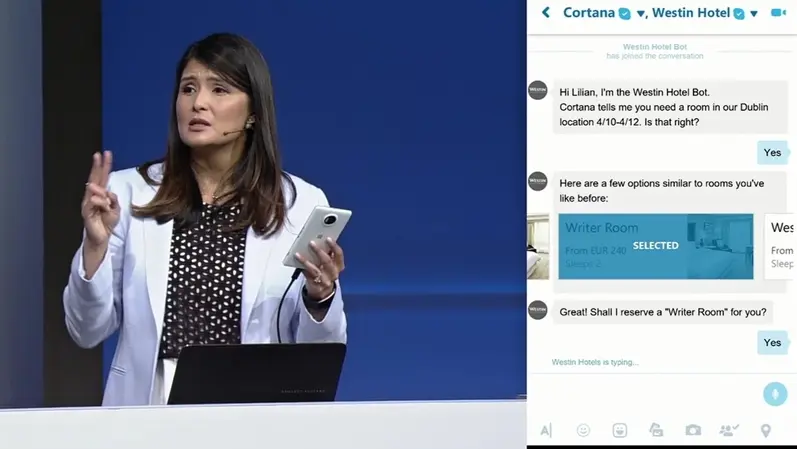Click Westin avatar beside reserve question
The height and width of the screenshot is (449, 797).
pyautogui.click(x=538, y=310)
